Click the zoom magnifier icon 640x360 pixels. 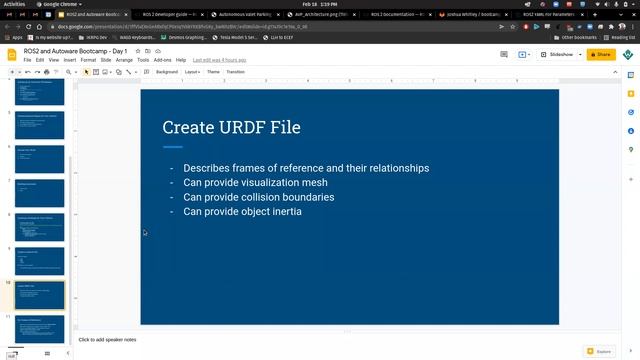[x=69, y=72]
